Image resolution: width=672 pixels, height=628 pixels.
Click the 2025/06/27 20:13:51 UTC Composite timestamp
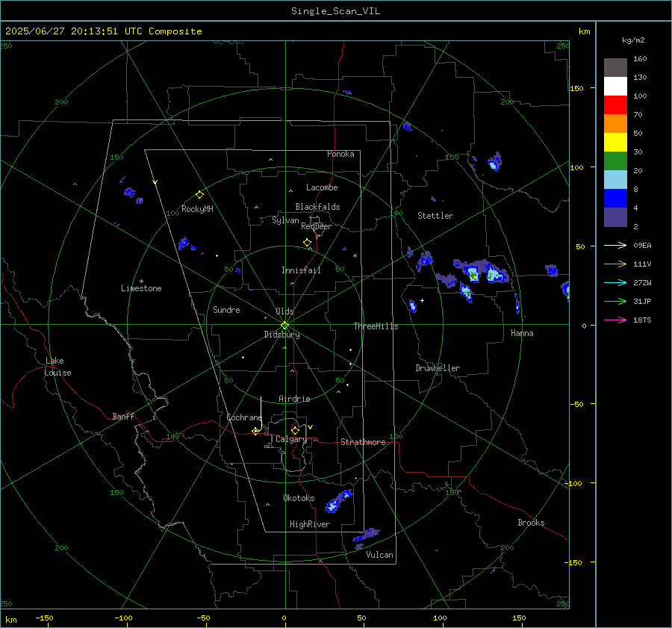(x=103, y=31)
